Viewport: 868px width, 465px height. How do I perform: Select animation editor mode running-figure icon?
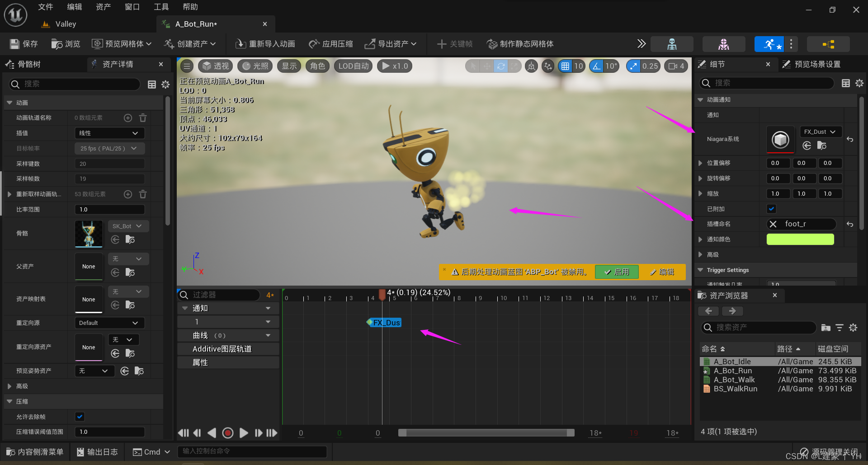[769, 44]
